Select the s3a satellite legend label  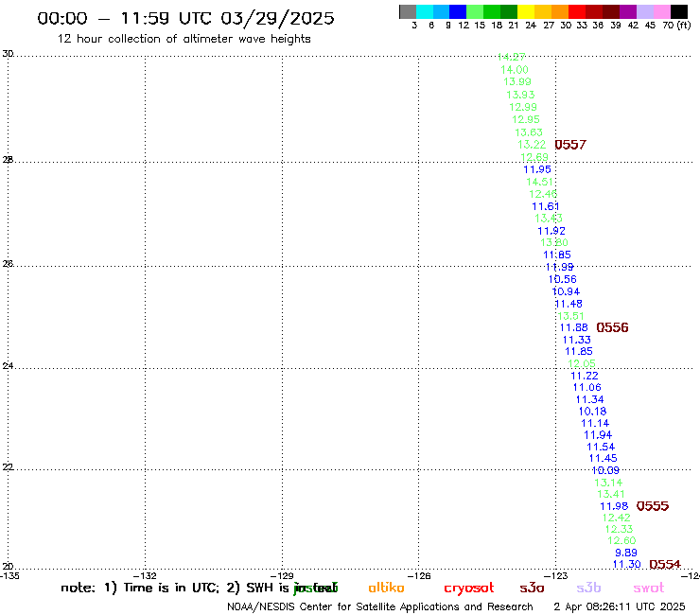(532, 588)
